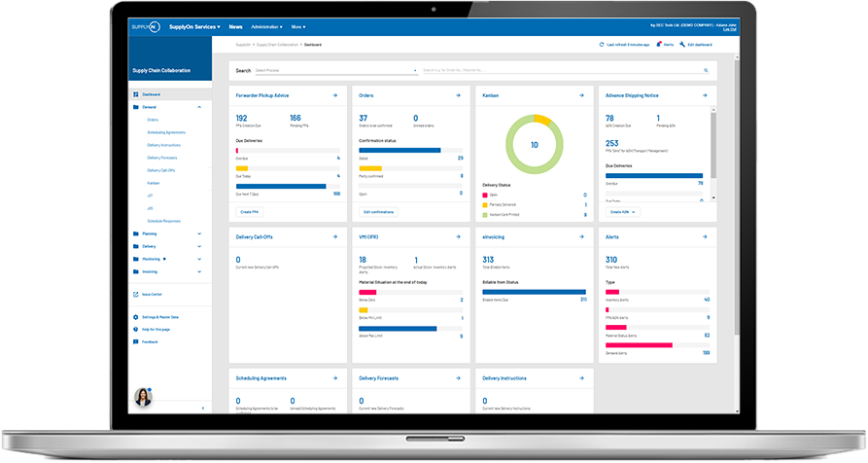This screenshot has width=868, height=463.
Task: Click the Planning folder icon
Action: [136, 233]
